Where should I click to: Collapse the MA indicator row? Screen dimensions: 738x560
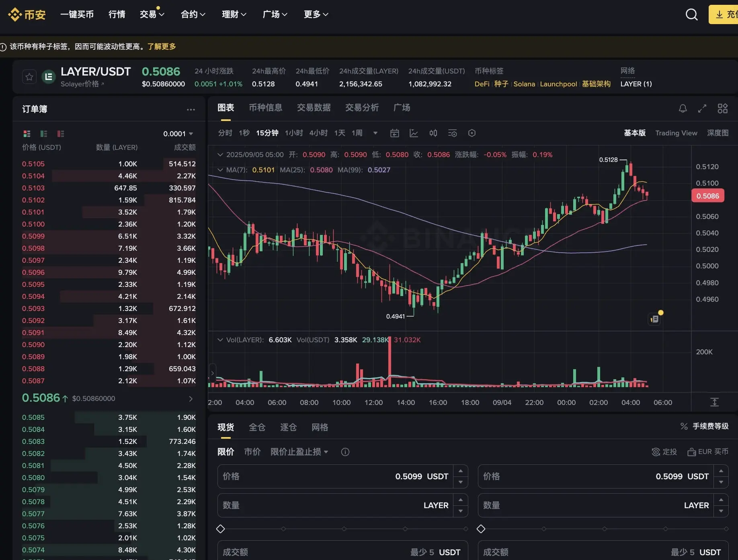coord(220,170)
